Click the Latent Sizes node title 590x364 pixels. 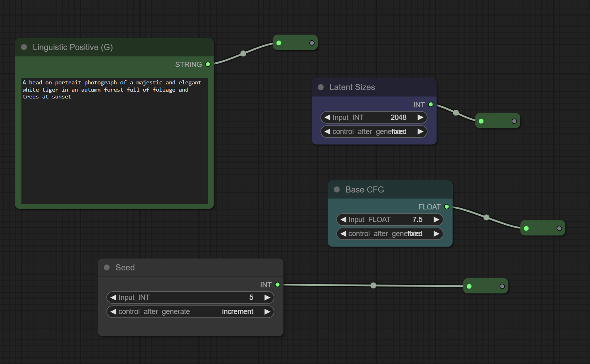(352, 87)
